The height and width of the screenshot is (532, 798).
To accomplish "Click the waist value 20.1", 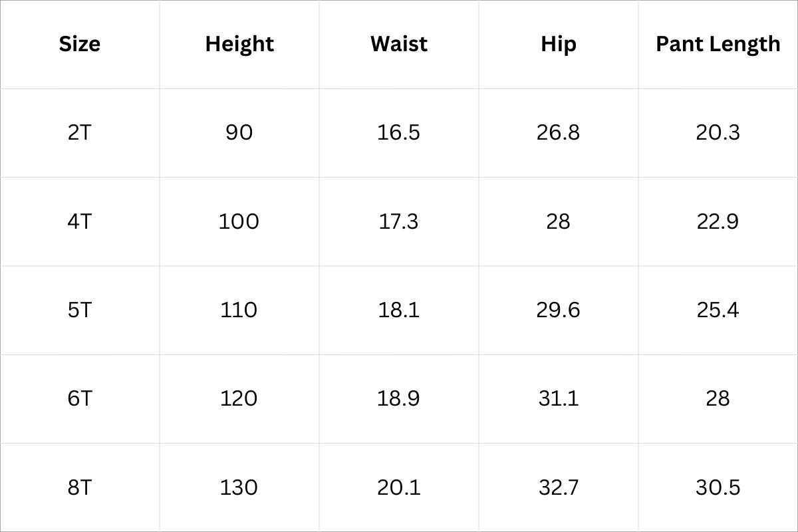I will [x=399, y=487].
